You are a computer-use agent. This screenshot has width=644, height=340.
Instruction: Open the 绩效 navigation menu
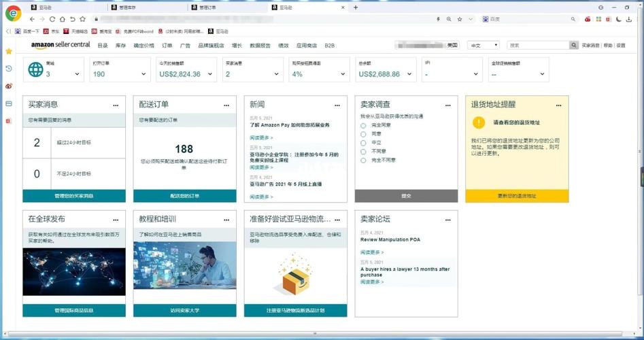tap(284, 46)
